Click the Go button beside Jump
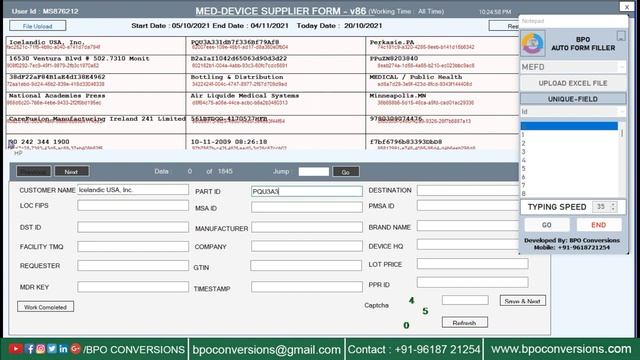Viewport: 640px width, 360px height. [346, 172]
